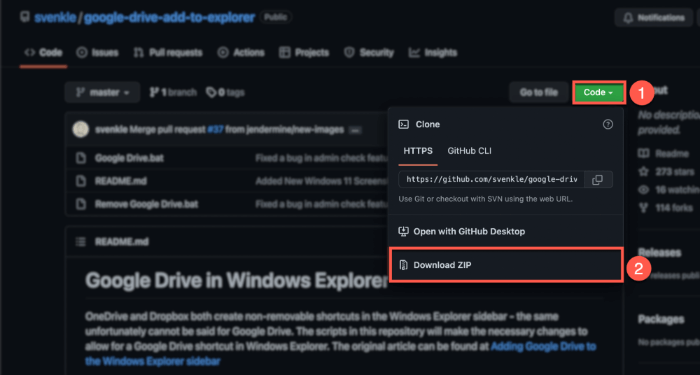Viewport: 700px width, 375px height.
Task: Click the Projects board icon
Action: [284, 53]
